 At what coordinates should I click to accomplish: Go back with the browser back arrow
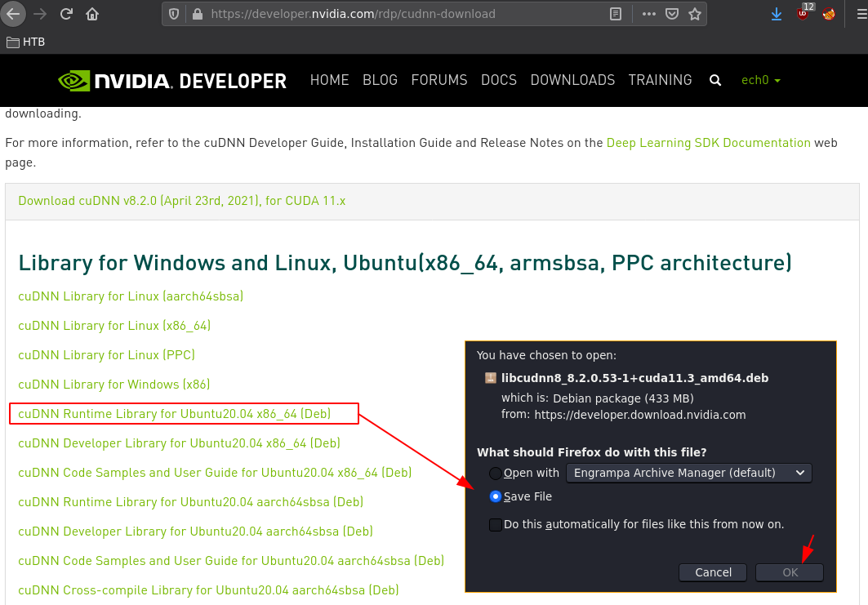13,14
